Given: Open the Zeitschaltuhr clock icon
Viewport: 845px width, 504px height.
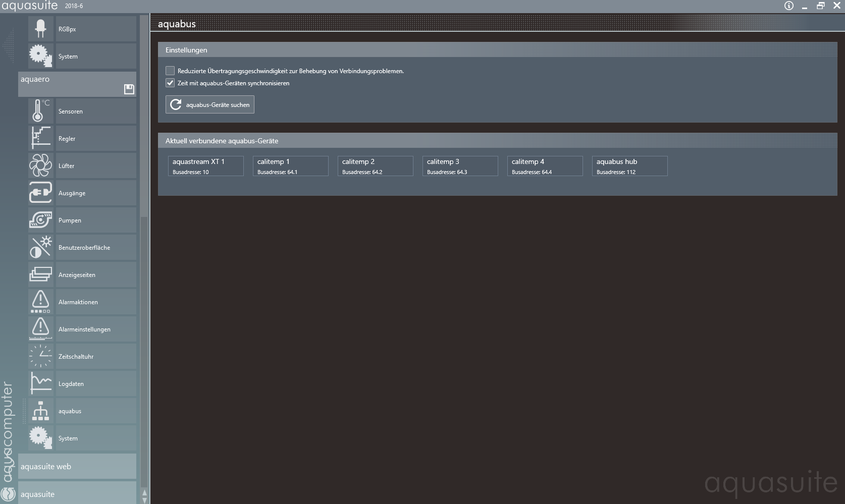Looking at the screenshot, I should click(40, 356).
